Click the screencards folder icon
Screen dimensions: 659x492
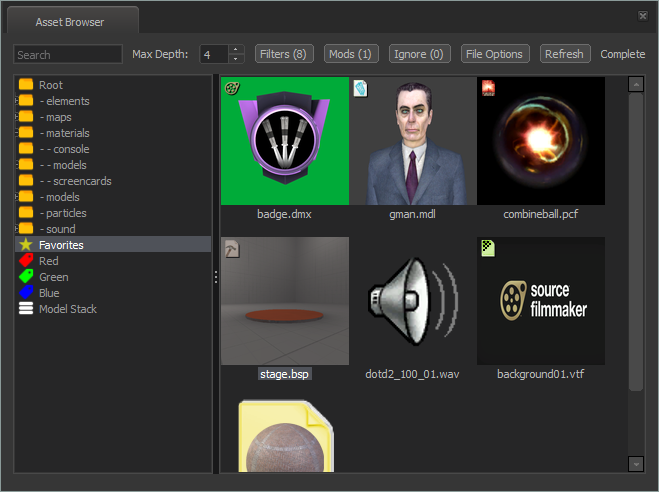pos(26,181)
